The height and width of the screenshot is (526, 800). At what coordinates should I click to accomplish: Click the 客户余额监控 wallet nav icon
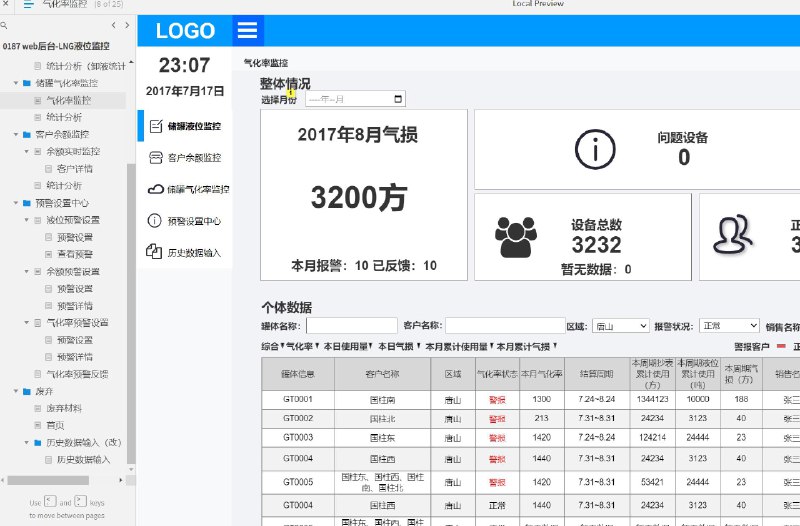[156, 158]
